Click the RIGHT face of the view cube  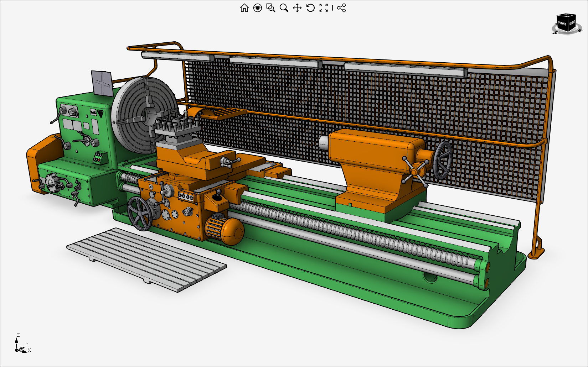coord(572,23)
